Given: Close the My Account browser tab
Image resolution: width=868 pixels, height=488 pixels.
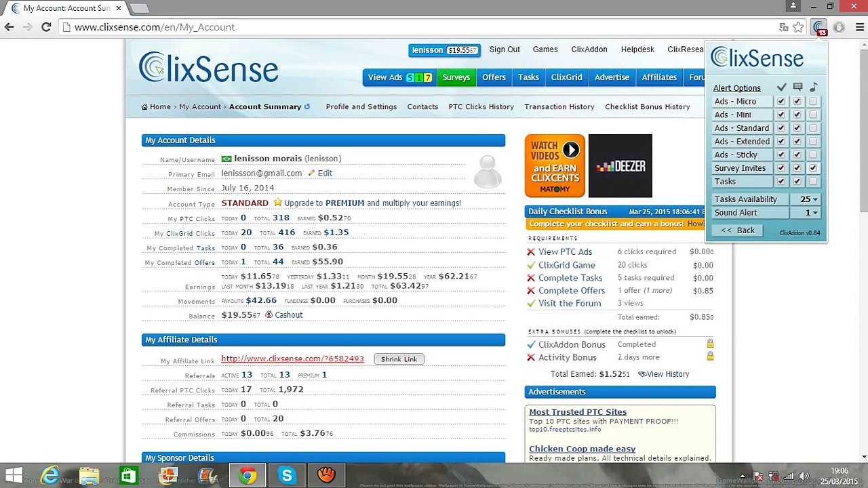Looking at the screenshot, I should click(x=119, y=8).
